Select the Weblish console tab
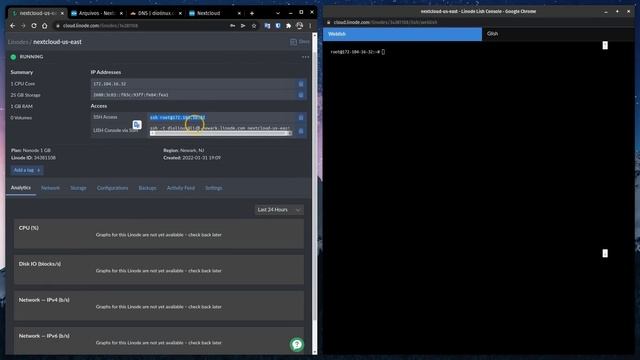640x360 pixels. coord(402,34)
